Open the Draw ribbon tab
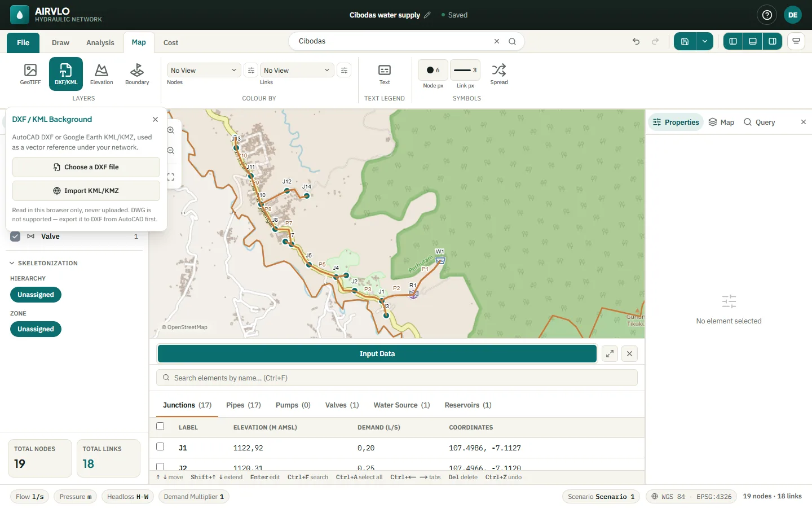Viewport: 812px width, 508px height. (x=60, y=43)
